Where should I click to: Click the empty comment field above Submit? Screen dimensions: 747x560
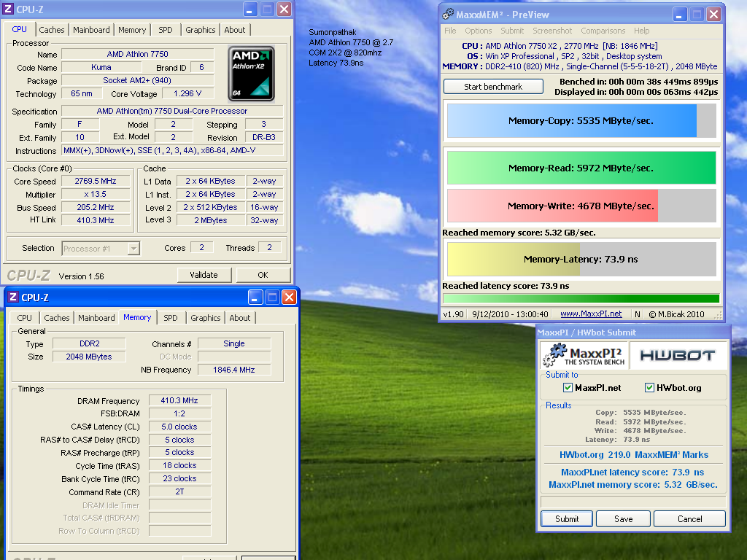click(x=633, y=502)
